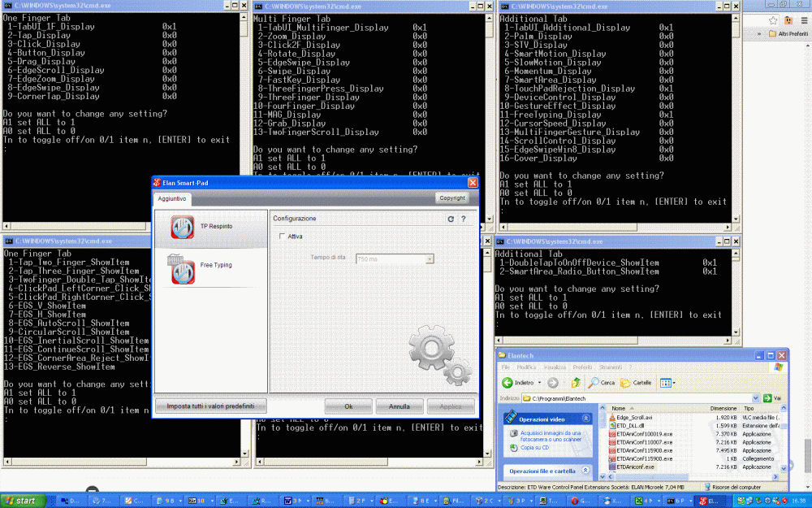Screen dimensions: 812x508
Task: Select the TP Respinto icon
Action: point(182,227)
